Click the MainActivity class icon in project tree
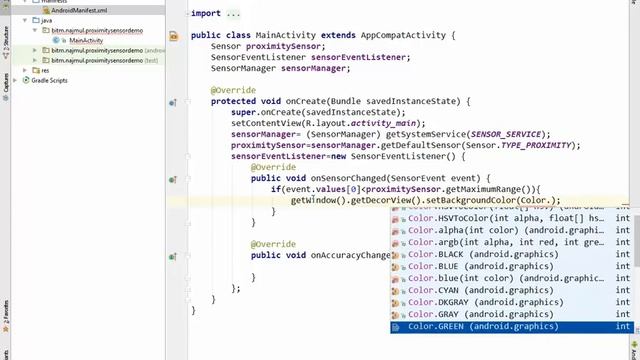 [56, 40]
